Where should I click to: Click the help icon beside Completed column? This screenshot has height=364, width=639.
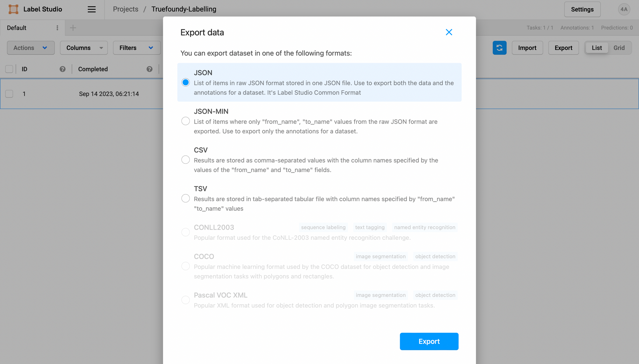150,69
